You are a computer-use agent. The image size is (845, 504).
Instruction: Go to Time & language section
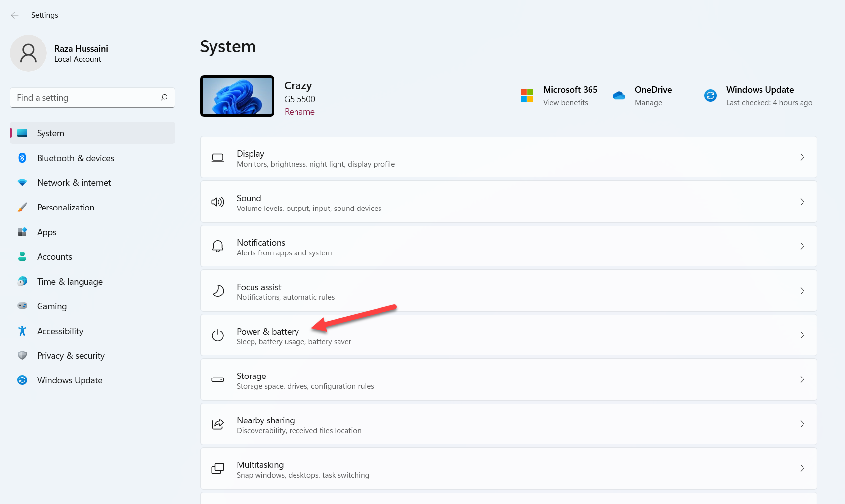[70, 282]
